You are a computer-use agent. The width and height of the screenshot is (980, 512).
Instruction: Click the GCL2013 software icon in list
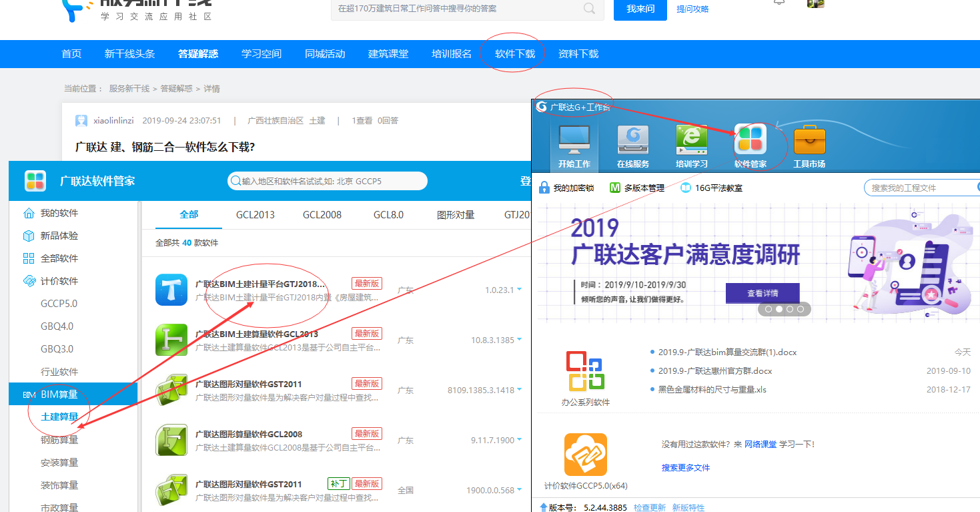tap(171, 340)
